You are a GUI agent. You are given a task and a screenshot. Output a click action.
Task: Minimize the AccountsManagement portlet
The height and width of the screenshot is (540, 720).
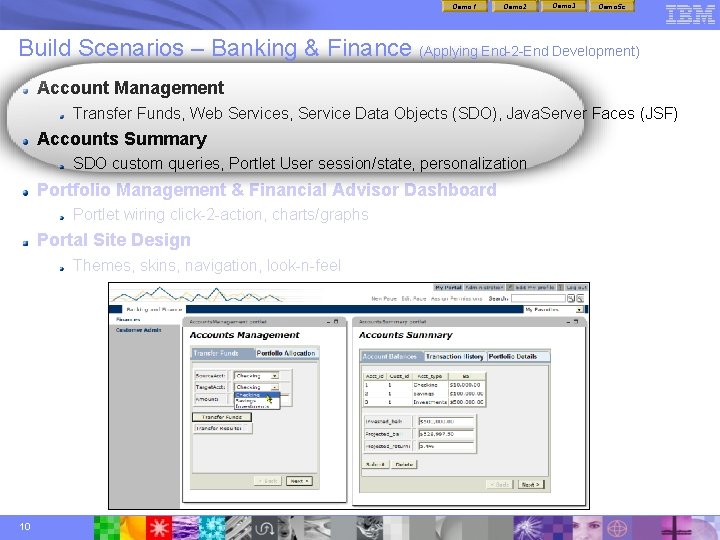coord(328,322)
